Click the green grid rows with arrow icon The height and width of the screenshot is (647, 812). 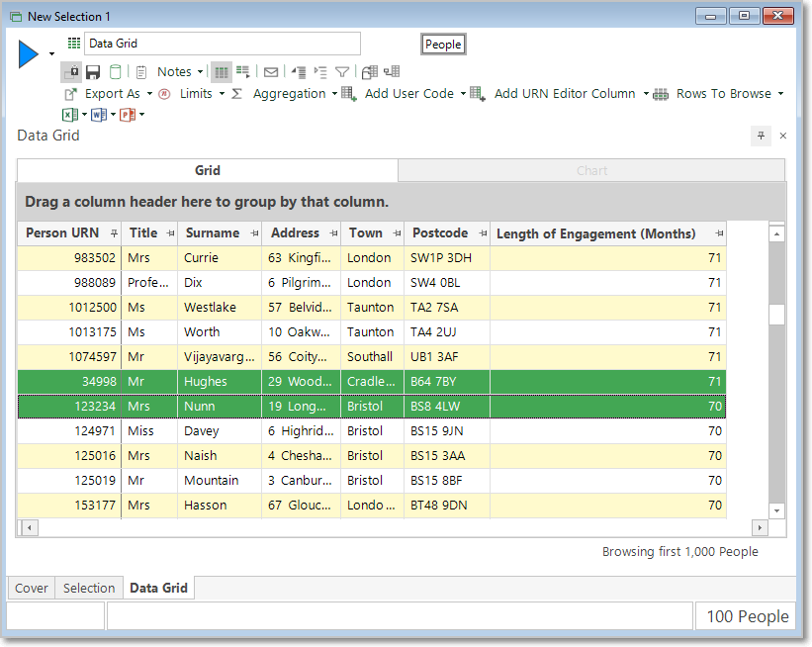point(243,72)
